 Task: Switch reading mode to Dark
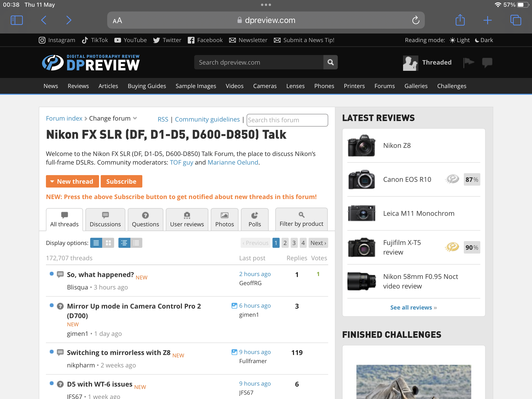click(x=484, y=40)
